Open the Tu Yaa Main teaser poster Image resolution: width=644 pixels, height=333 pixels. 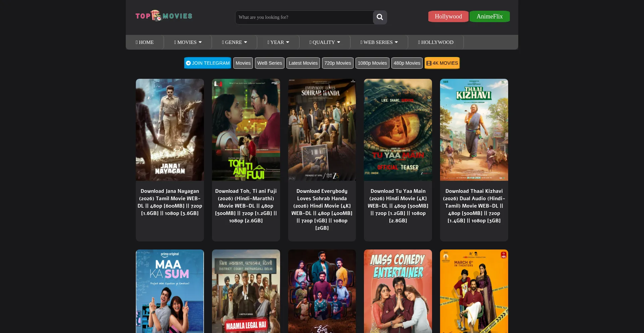(398, 130)
